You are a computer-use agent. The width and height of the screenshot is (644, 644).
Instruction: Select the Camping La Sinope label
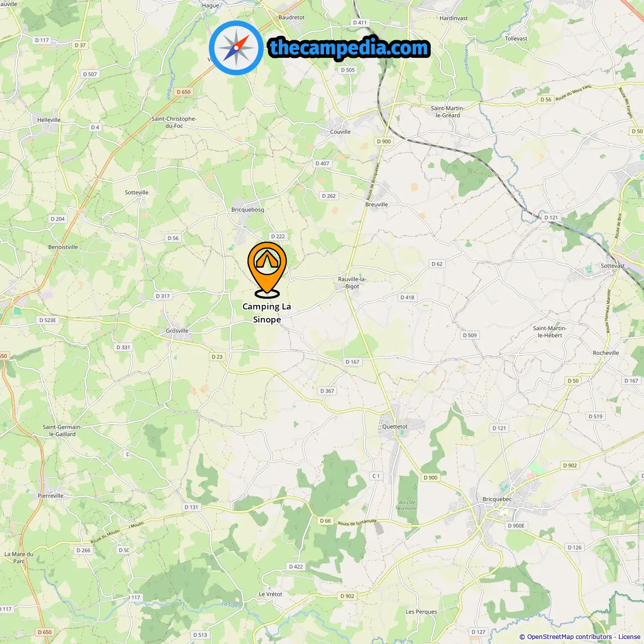tap(267, 313)
